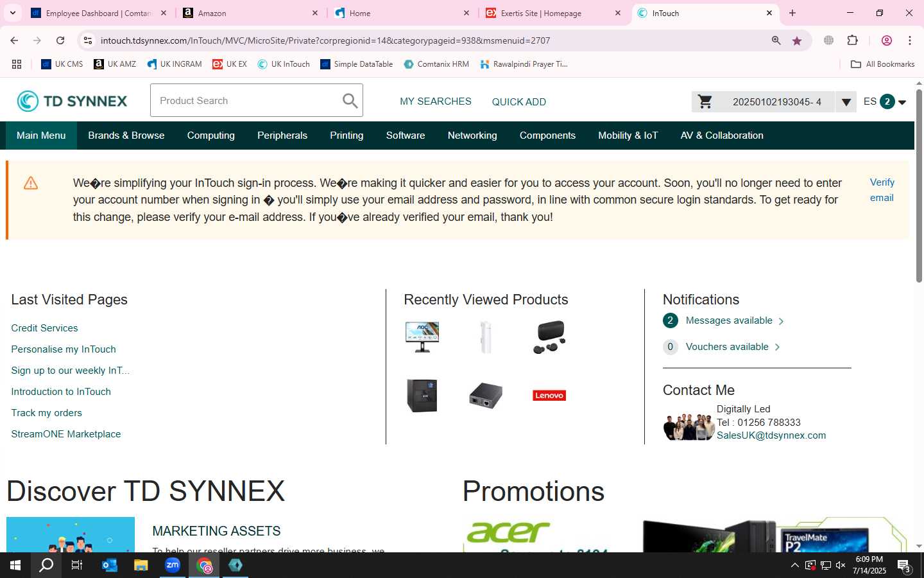The width and height of the screenshot is (924, 578).
Task: Click the browser address bar URL
Action: pyautogui.click(x=325, y=40)
